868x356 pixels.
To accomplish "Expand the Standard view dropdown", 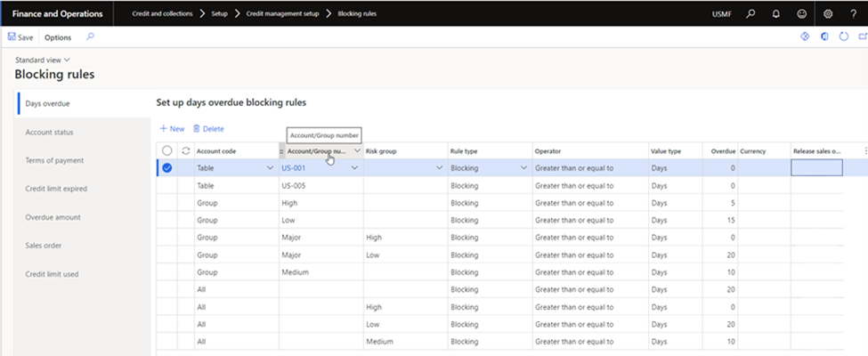I will coord(43,60).
